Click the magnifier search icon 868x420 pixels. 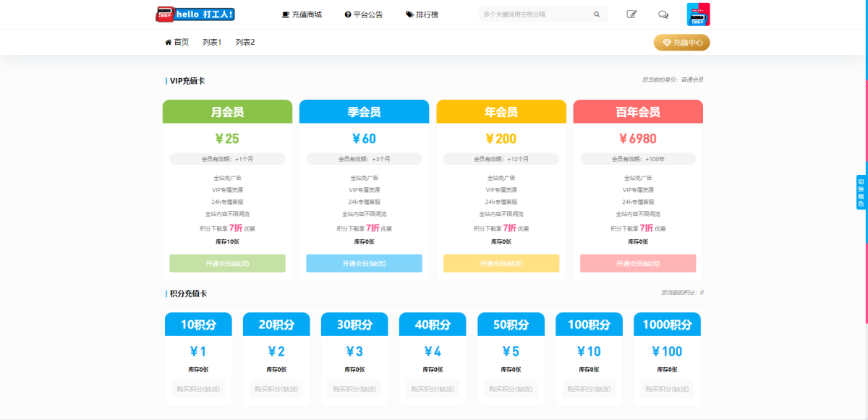597,14
